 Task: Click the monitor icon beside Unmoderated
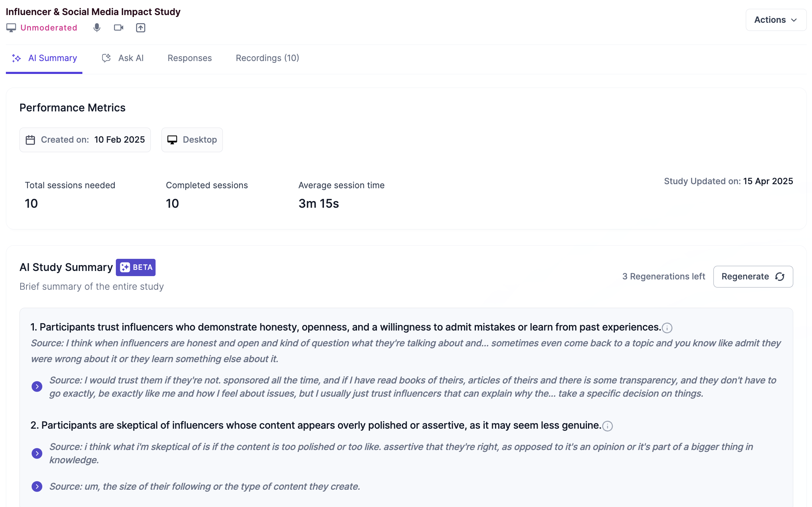click(11, 28)
